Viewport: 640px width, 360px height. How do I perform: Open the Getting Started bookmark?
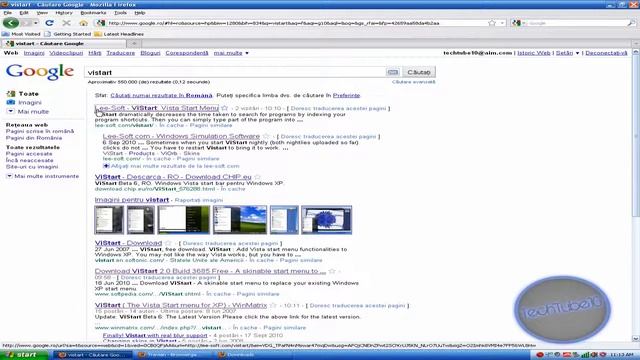[x=67, y=34]
